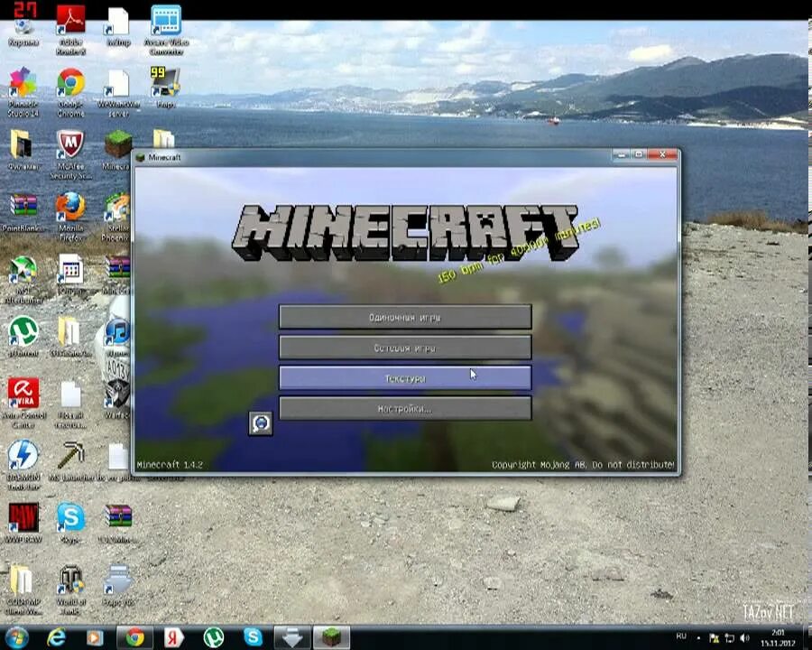Viewport: 812px width, 650px height.
Task: Open Google Chrome desktop shortcut
Action: click(x=71, y=92)
